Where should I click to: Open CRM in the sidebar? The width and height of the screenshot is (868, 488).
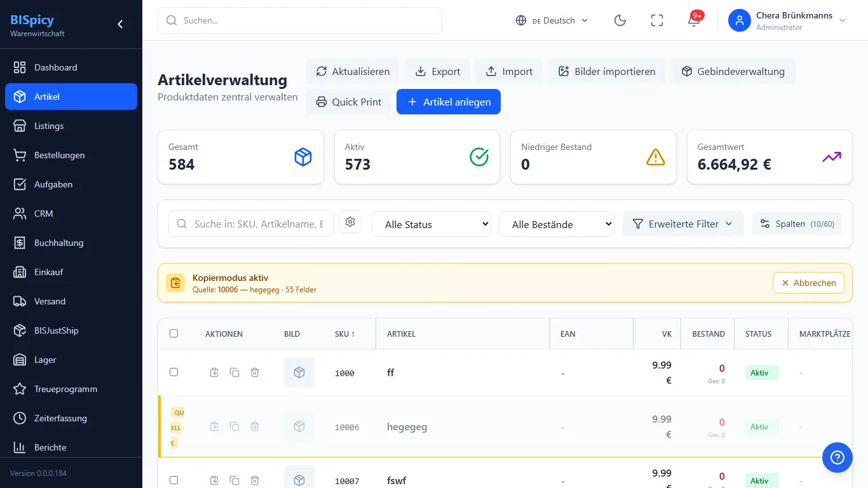[x=71, y=213]
